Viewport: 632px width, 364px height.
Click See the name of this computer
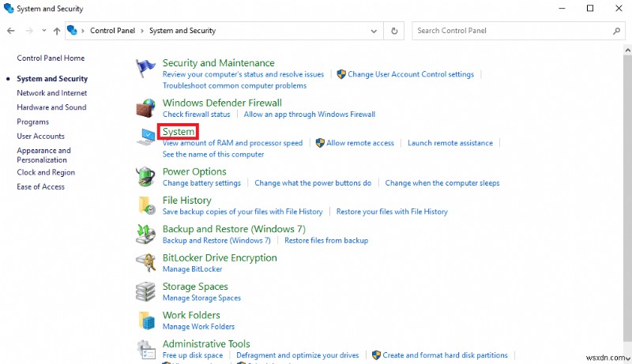click(213, 154)
